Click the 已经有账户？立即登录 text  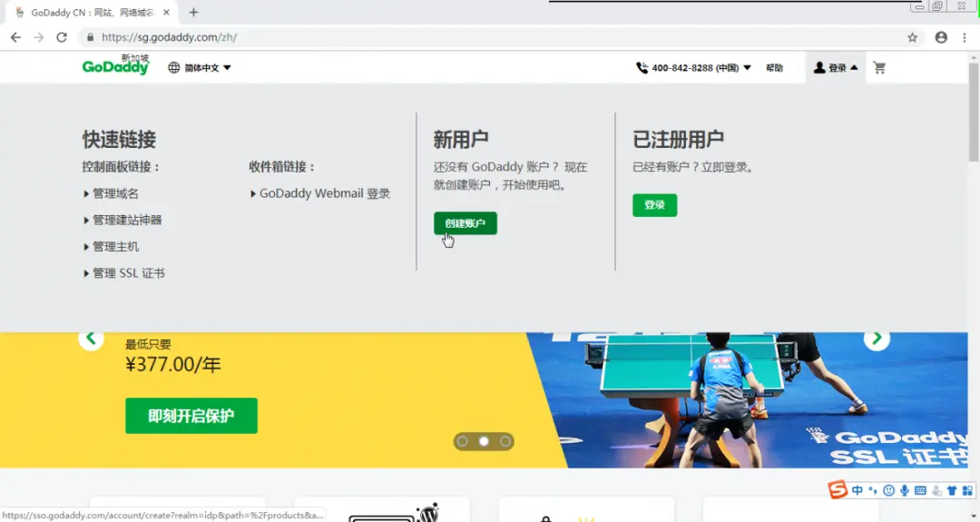tap(694, 168)
